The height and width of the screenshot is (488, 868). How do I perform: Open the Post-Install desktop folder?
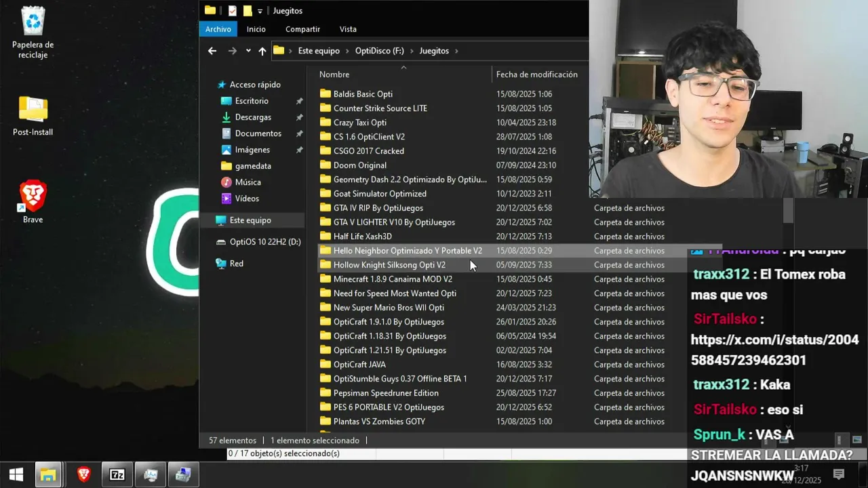(33, 116)
